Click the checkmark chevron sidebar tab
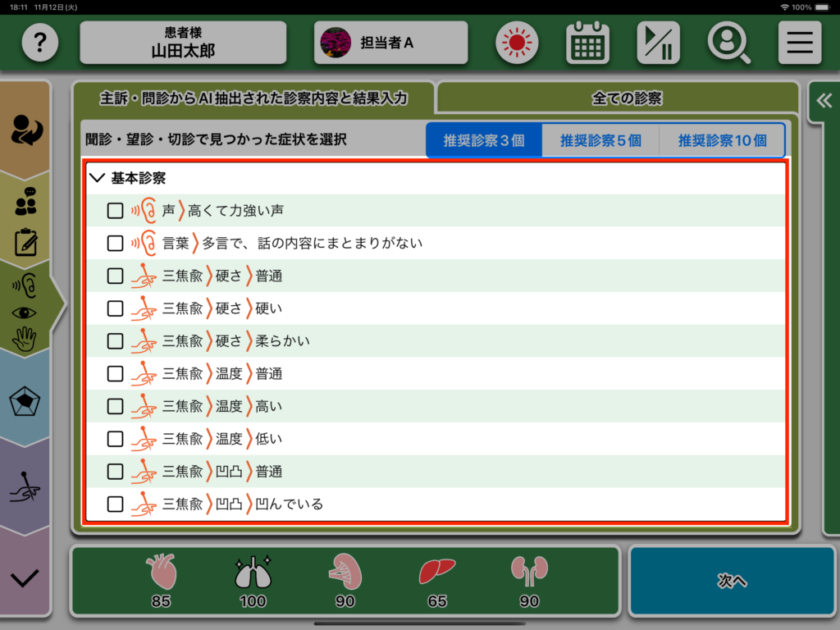Screen dimensions: 840x630 pos(25,577)
